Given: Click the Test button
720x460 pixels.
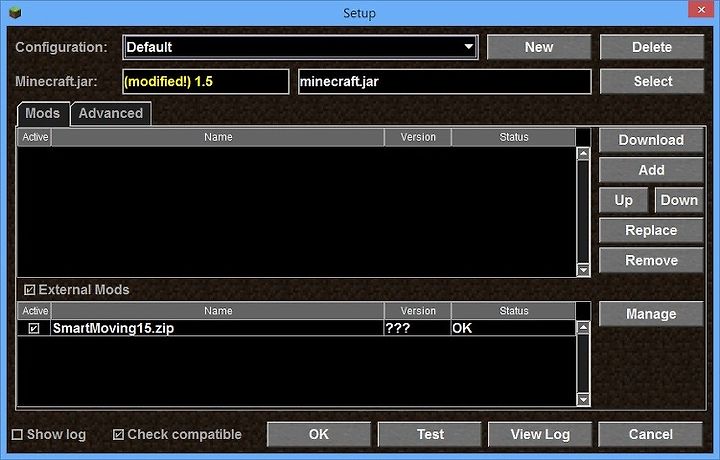Looking at the screenshot, I should (430, 434).
